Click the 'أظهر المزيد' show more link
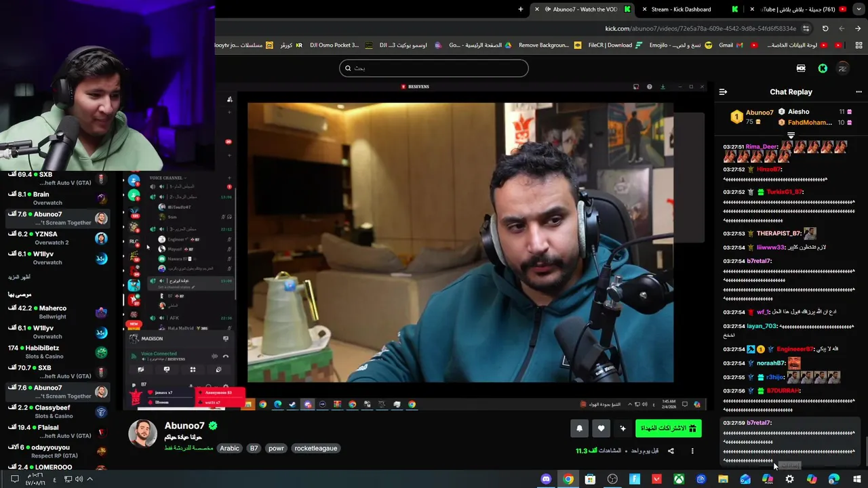The width and height of the screenshot is (868, 488). point(19,277)
